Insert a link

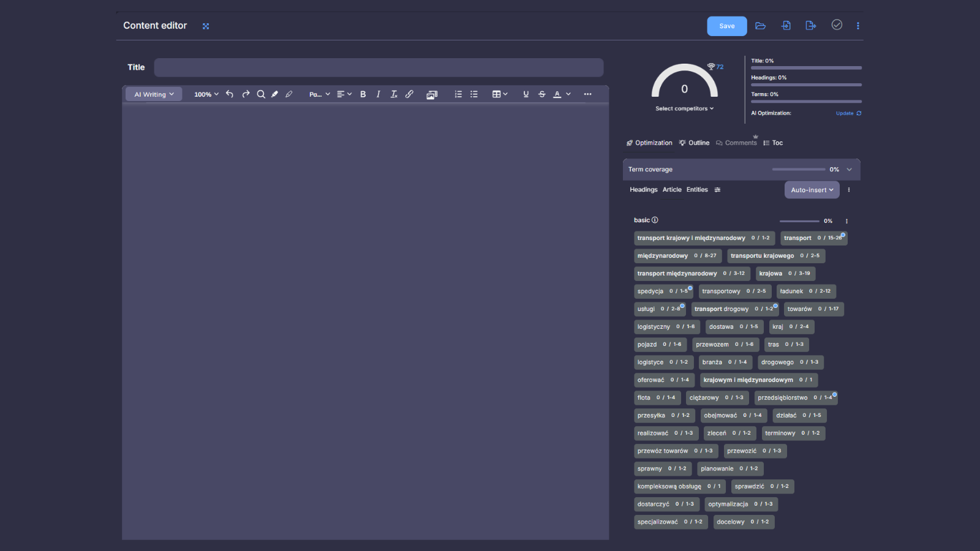pos(409,94)
